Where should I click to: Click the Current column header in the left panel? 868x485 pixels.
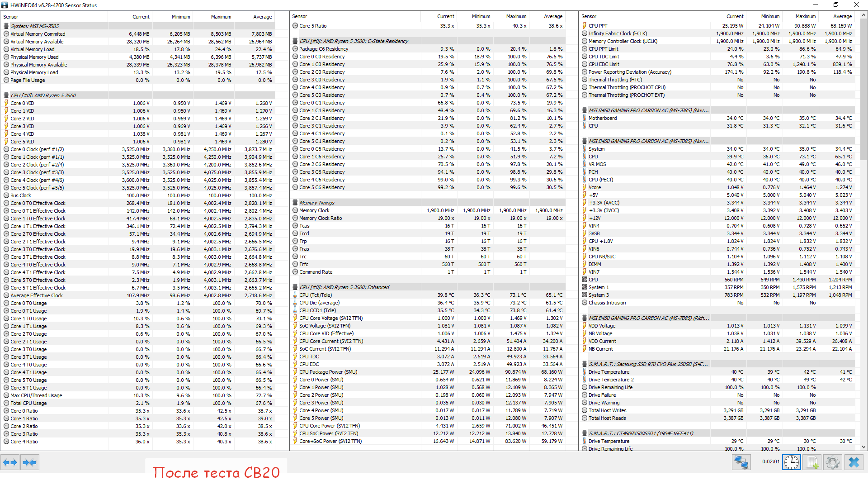point(131,17)
